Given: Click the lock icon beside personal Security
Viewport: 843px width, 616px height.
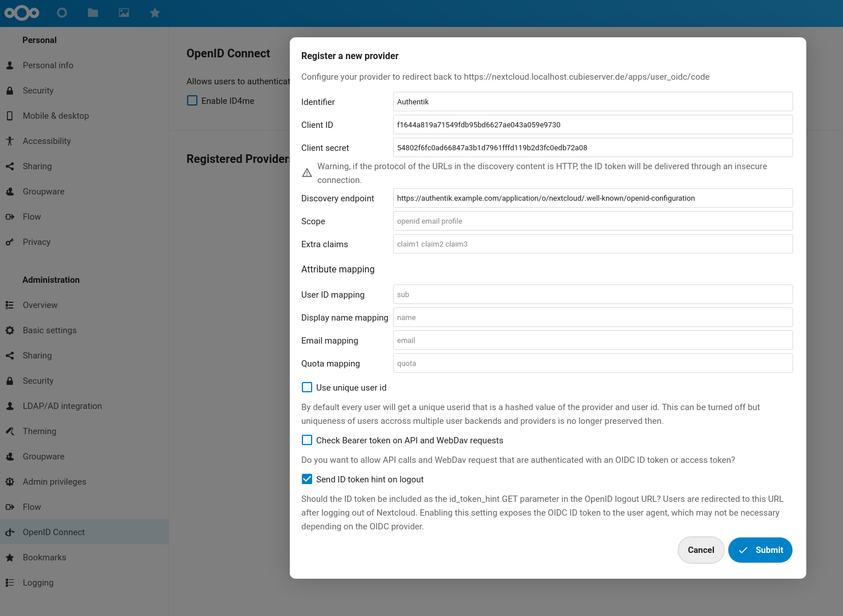Looking at the screenshot, I should 10,91.
